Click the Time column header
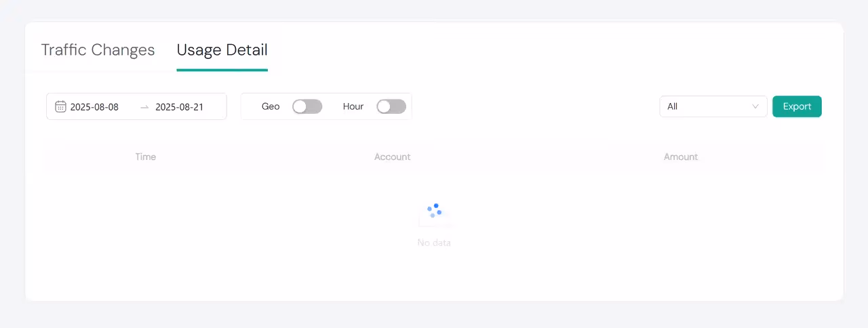Viewport: 868px width, 328px height. 145,157
